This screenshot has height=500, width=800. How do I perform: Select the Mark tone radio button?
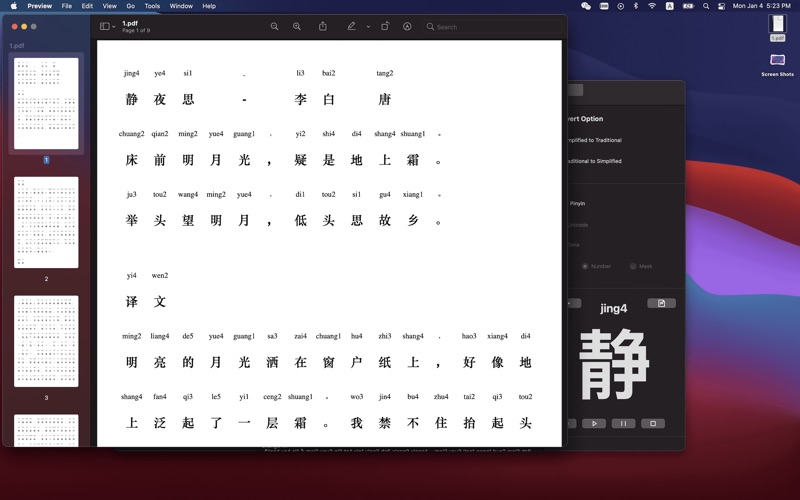coord(633,266)
